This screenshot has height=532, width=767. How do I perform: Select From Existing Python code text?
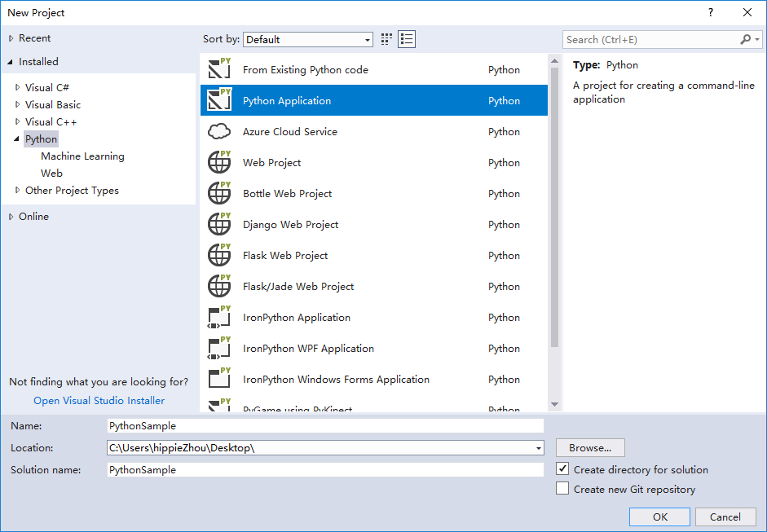(x=305, y=70)
